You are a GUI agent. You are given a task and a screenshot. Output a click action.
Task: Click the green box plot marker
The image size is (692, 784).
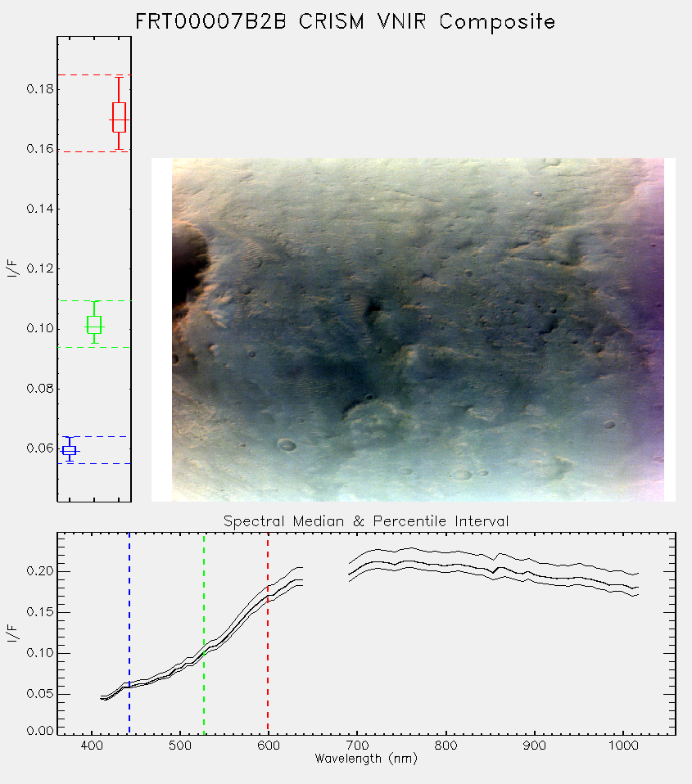click(x=94, y=325)
